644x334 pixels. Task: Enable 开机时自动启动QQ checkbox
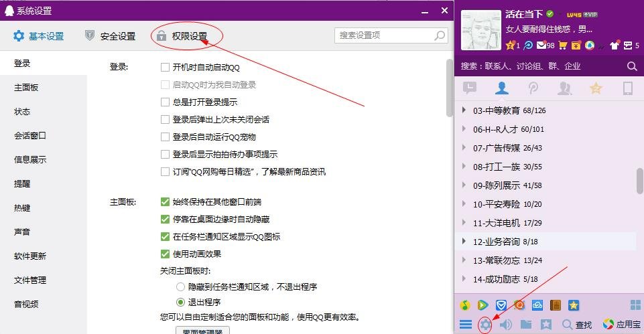[165, 68]
